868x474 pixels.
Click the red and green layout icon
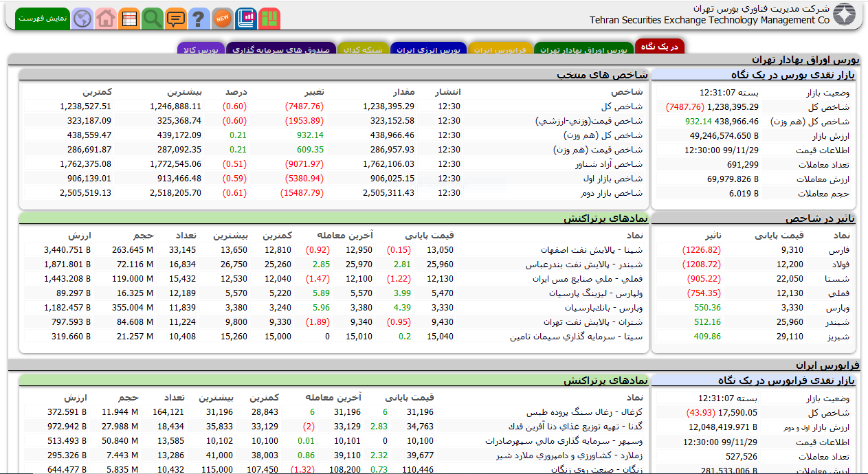pos(269,19)
